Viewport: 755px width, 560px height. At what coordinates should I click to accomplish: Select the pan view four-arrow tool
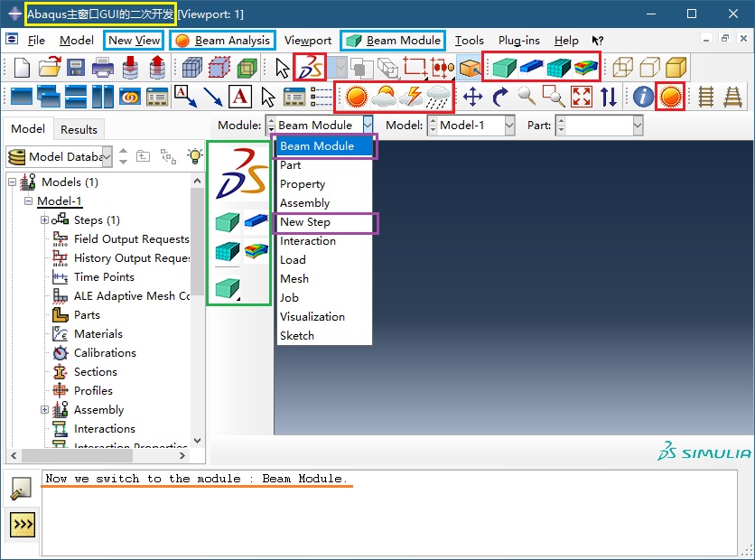point(473,97)
